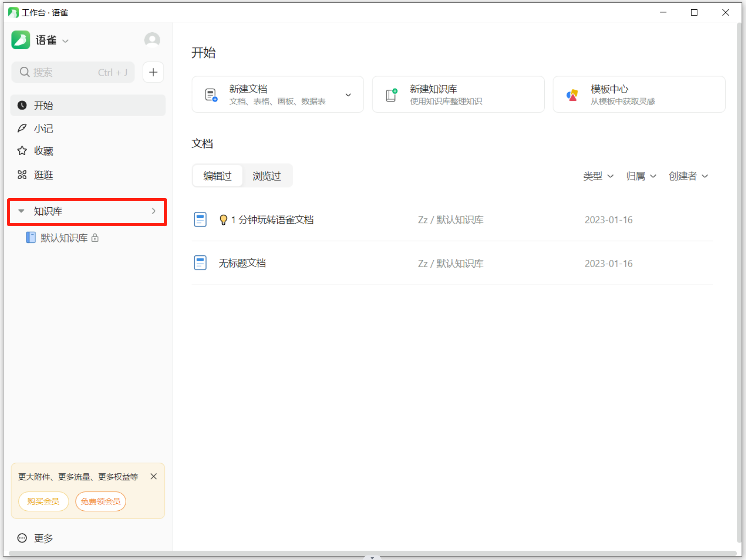
Task: Open 更多 at sidebar bottom
Action: click(x=36, y=538)
